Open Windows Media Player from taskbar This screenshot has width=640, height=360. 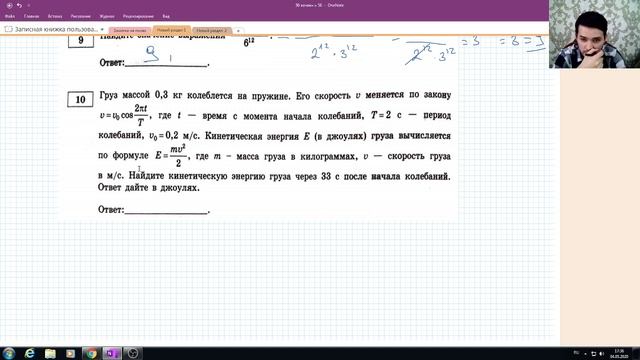(x=71, y=353)
